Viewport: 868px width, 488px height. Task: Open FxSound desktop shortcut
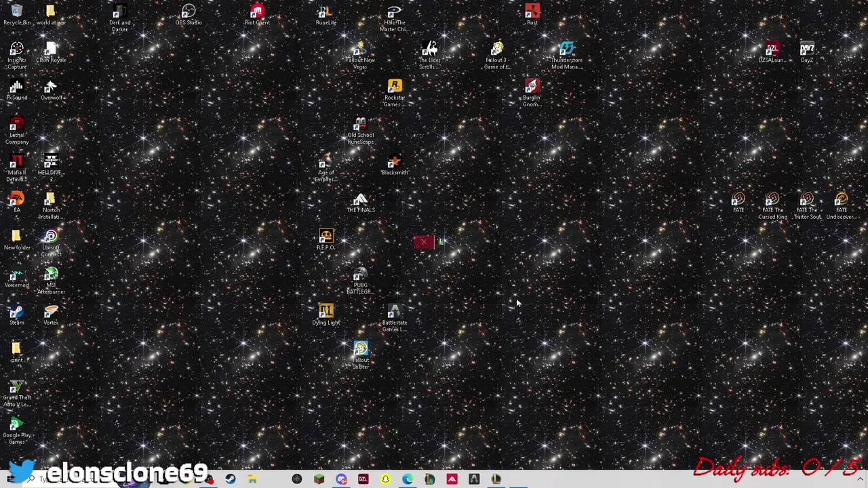point(17,89)
